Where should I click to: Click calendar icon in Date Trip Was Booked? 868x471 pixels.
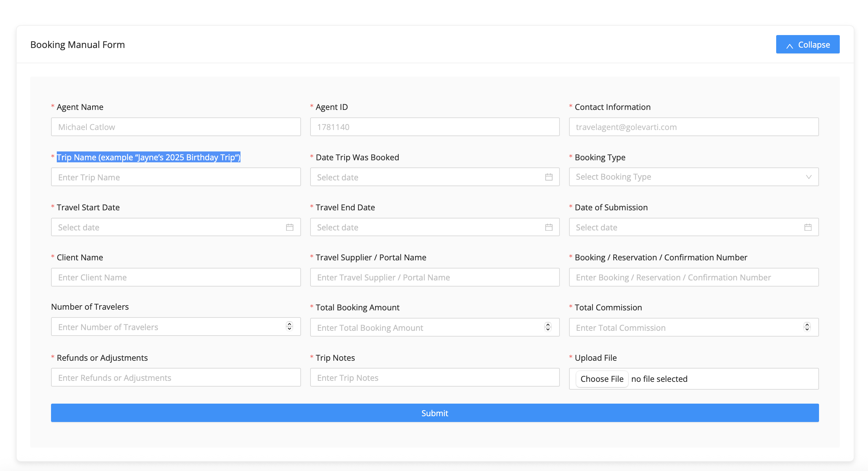point(549,177)
